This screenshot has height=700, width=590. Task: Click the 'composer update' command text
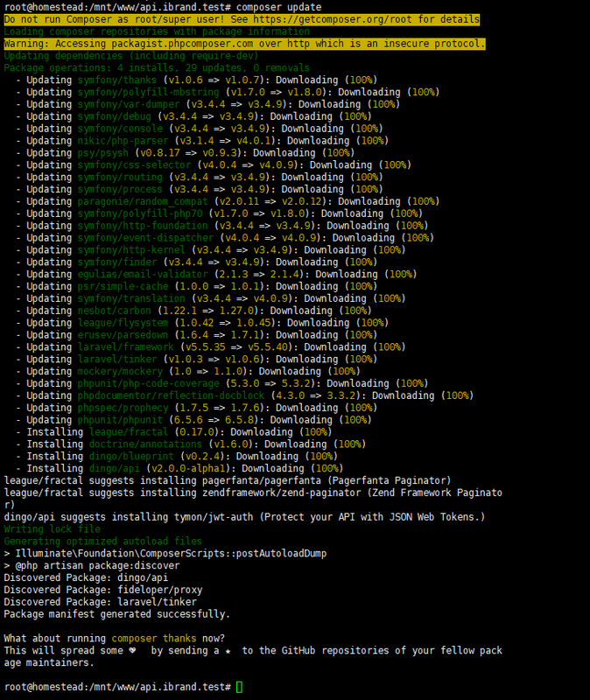278,7
